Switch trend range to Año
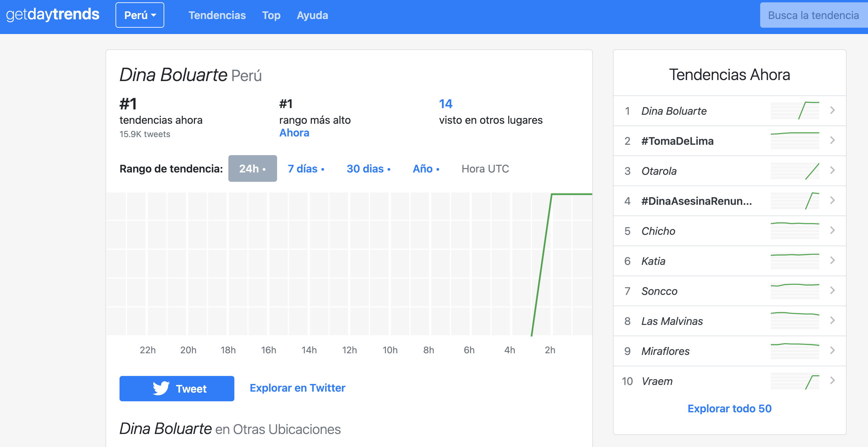The width and height of the screenshot is (868, 447). click(426, 169)
